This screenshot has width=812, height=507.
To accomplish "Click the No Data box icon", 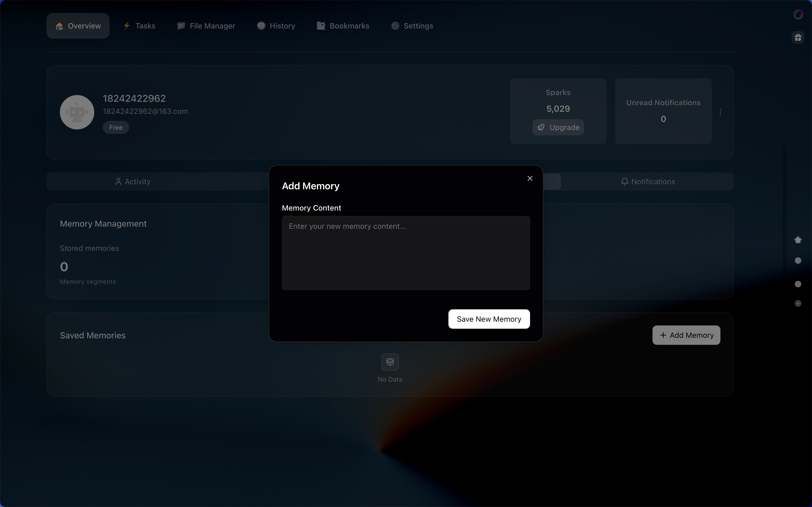I will [390, 362].
